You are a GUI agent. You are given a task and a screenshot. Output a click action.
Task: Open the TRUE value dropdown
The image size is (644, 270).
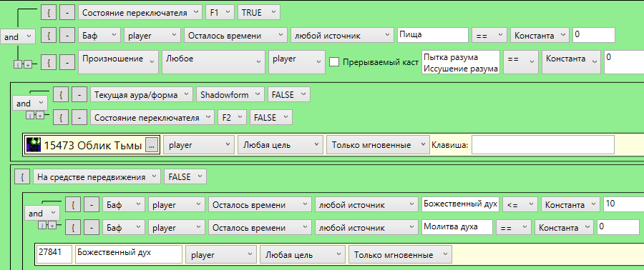coord(259,13)
